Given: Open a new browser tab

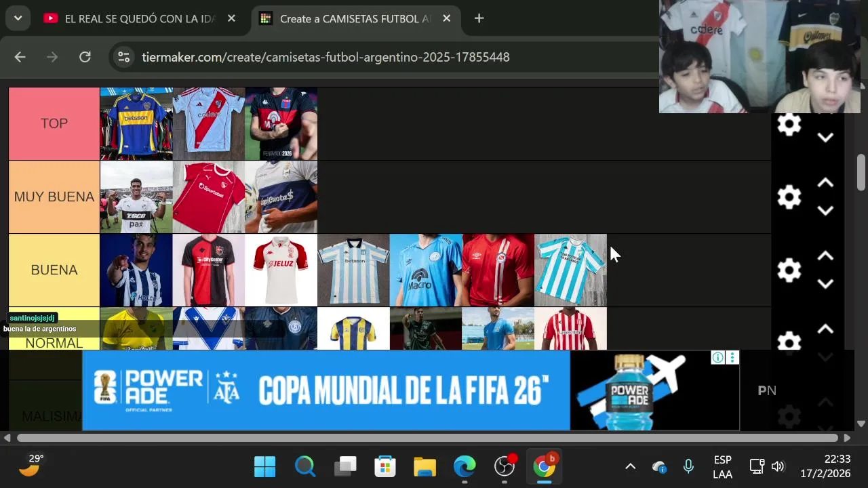Looking at the screenshot, I should coord(479,18).
